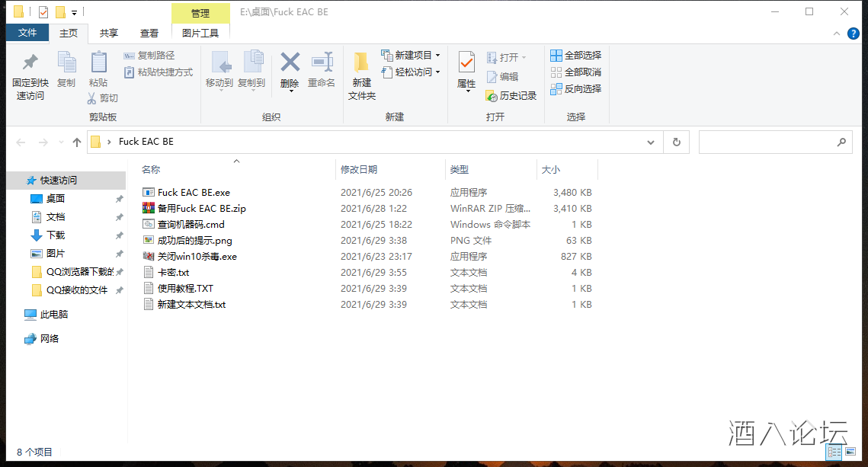
Task: Click the search box
Action: [775, 142]
